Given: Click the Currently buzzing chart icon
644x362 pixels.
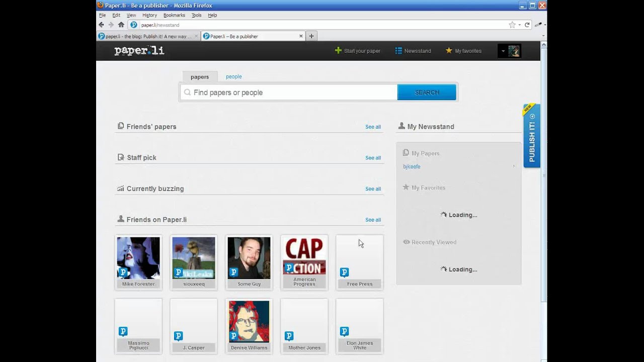Looking at the screenshot, I should (x=121, y=189).
